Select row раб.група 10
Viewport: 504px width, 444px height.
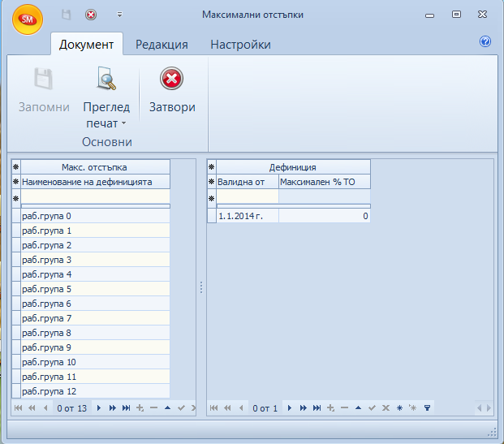pos(96,362)
